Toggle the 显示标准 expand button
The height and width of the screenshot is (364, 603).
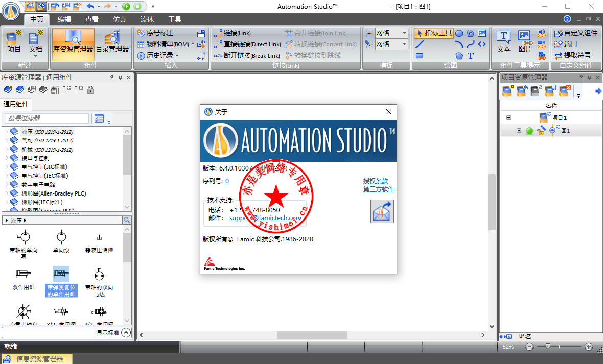click(126, 332)
